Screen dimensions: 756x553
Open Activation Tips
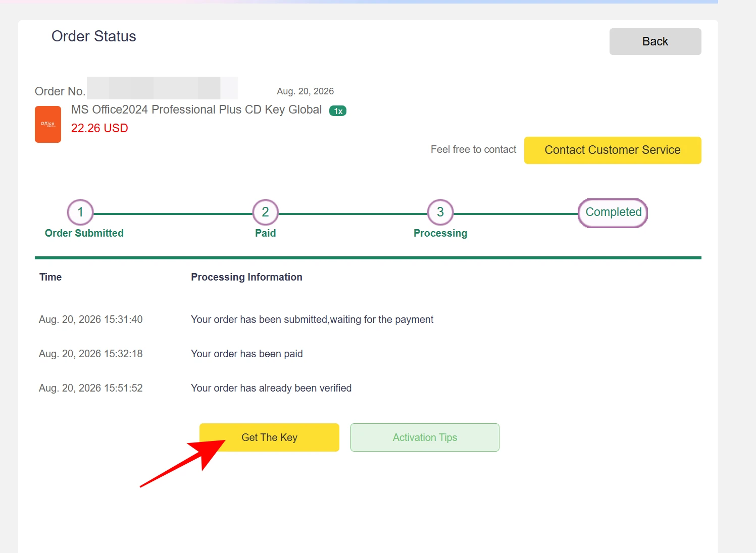(x=425, y=437)
